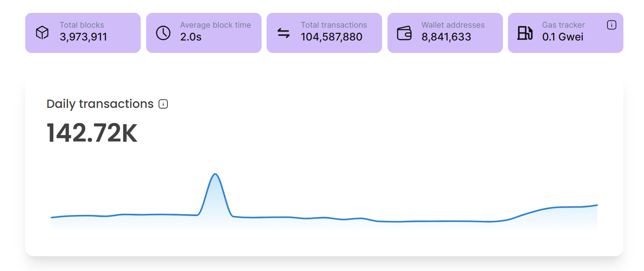Click the 3,973,911 blocks count
Image resolution: width=644 pixels, height=271 pixels.
[x=83, y=37]
